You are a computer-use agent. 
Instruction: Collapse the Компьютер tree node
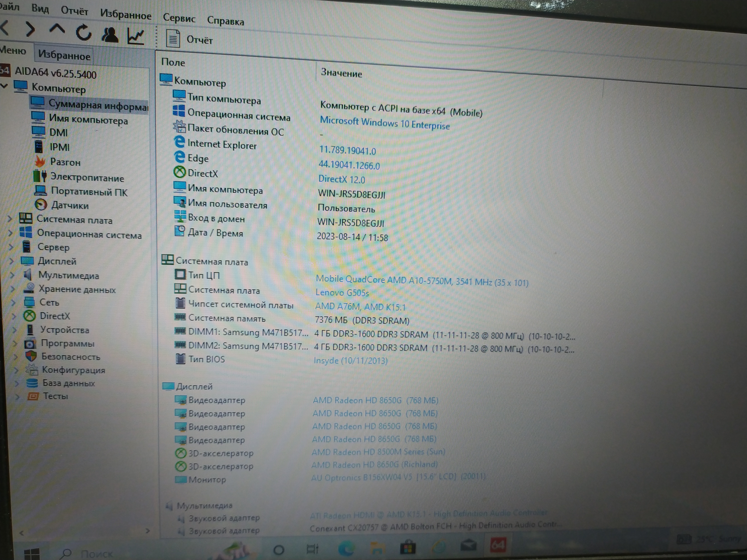4,86
